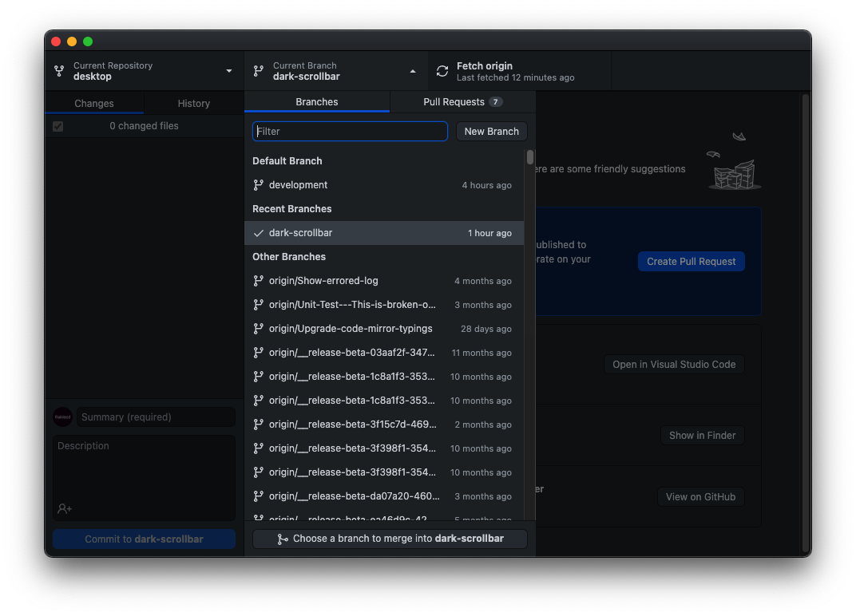Select origin/Upgrade-code-mirror-typings branch
The width and height of the screenshot is (856, 616).
pyautogui.click(x=384, y=329)
